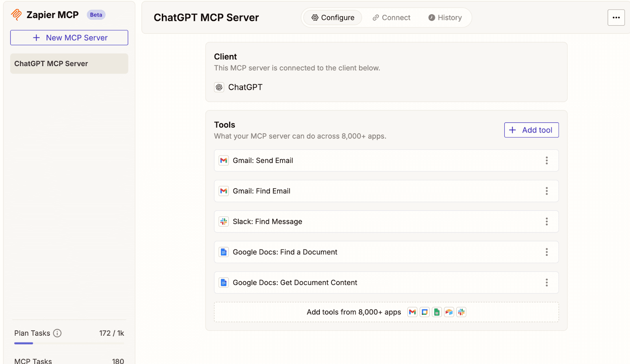The height and width of the screenshot is (364, 630).
Task: Select ChatGPT MCP Server in sidebar
Action: (69, 64)
